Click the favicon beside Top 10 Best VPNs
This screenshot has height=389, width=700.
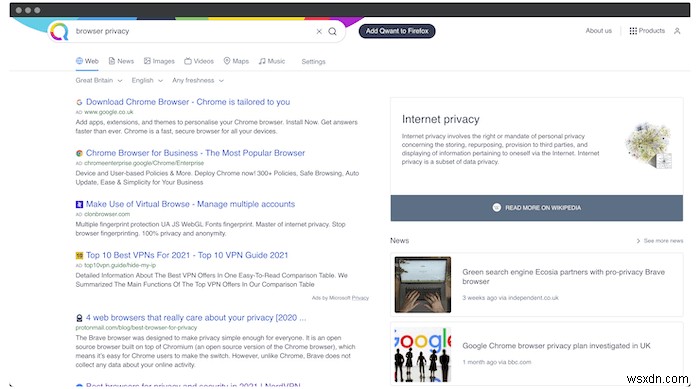[79, 255]
